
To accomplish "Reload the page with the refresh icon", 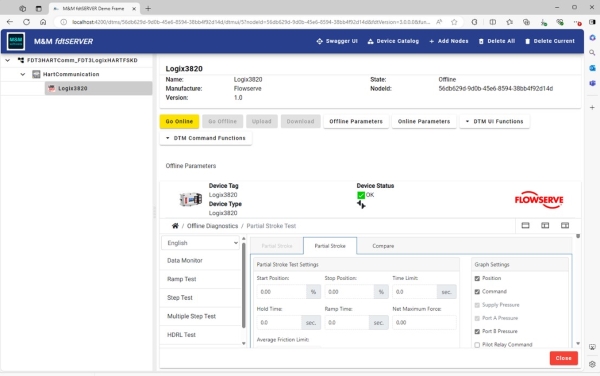I will pos(26,22).
